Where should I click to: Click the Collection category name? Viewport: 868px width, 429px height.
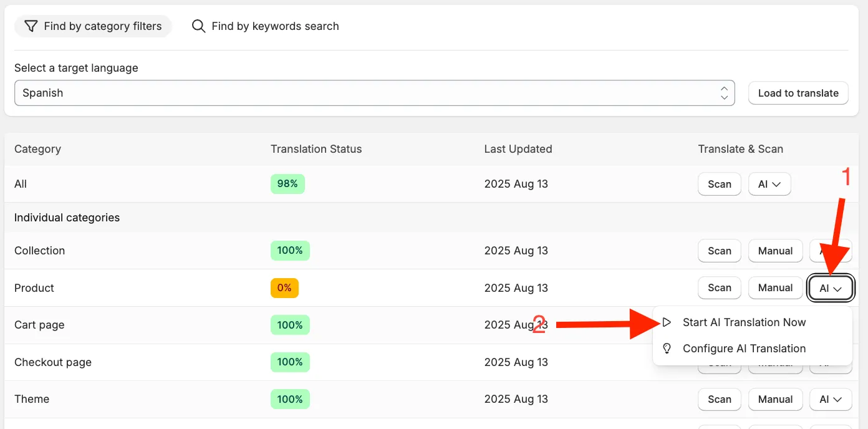pos(39,251)
